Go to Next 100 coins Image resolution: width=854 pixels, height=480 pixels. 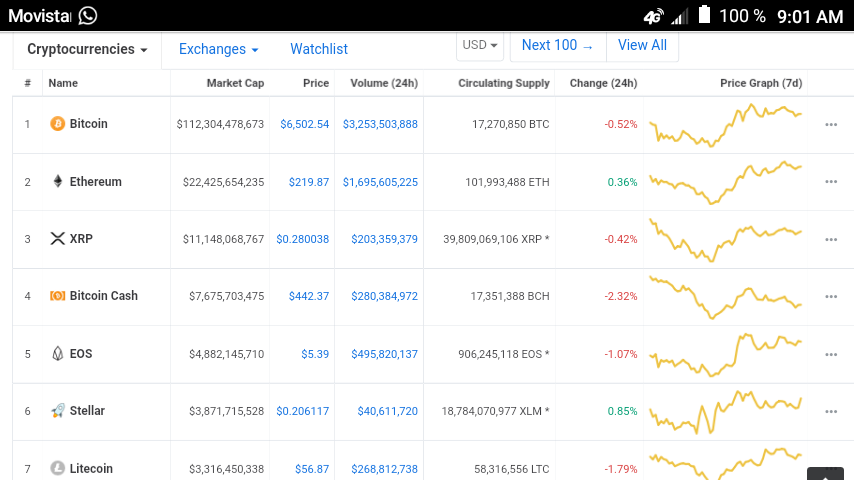[x=558, y=45]
